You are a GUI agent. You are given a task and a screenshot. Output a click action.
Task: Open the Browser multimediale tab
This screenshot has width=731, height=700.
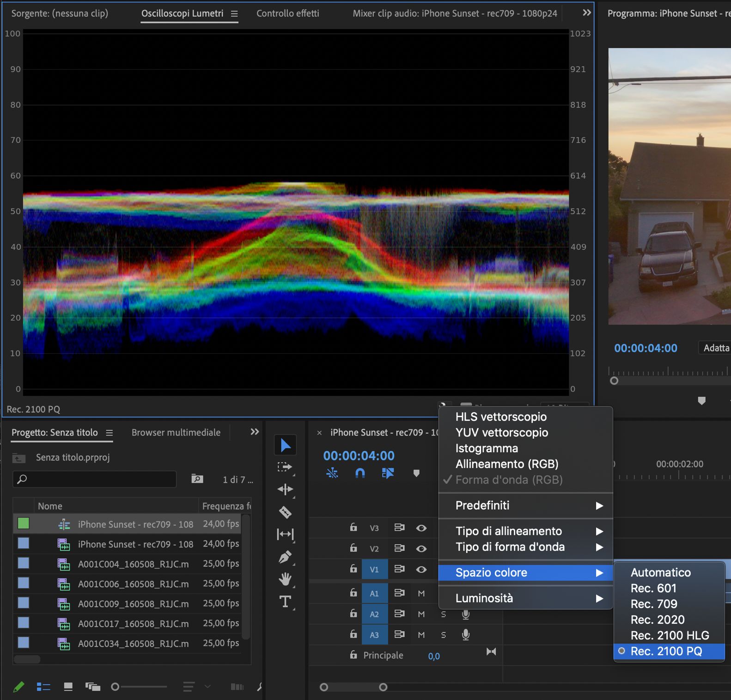176,432
